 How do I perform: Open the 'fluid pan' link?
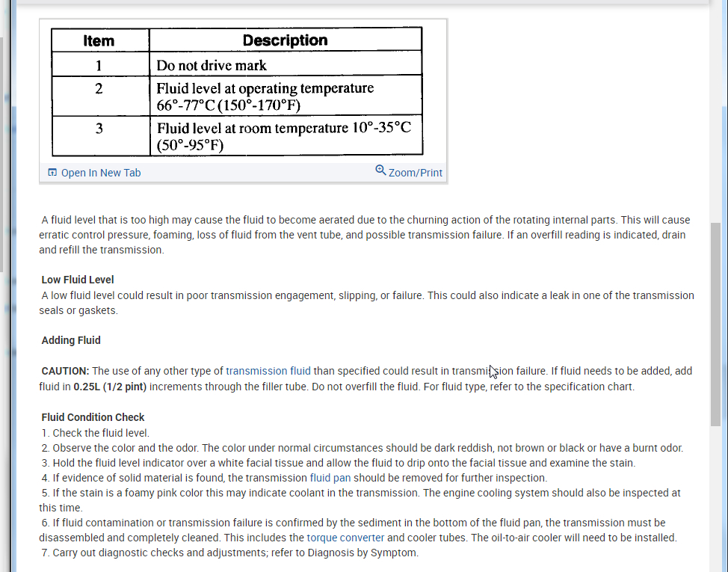pos(330,478)
